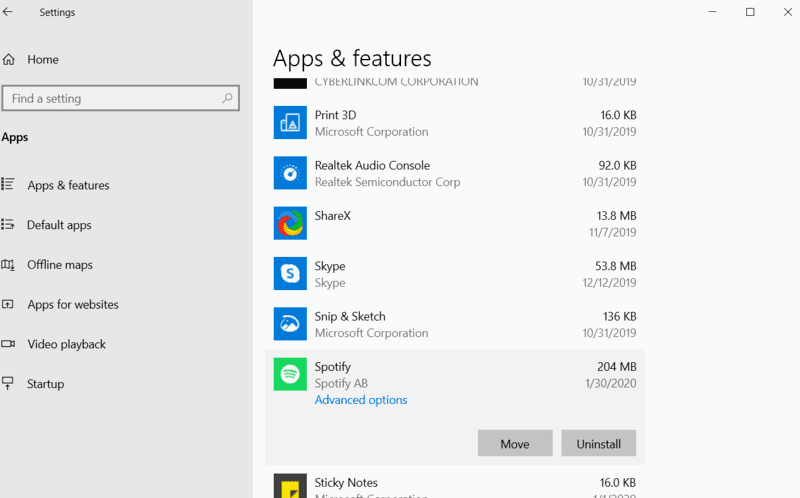Image resolution: width=800 pixels, height=498 pixels.
Task: Uninstall the Spotify app
Action: click(x=598, y=444)
